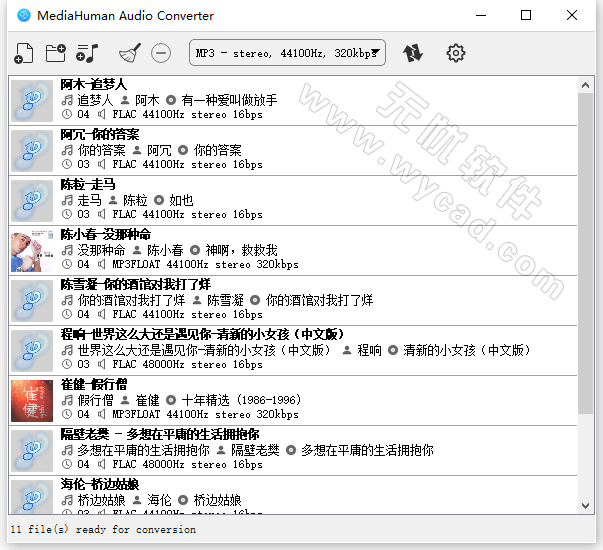Select the 阿冗-你的答案 track title
The width and height of the screenshot is (603, 550).
click(x=100, y=134)
